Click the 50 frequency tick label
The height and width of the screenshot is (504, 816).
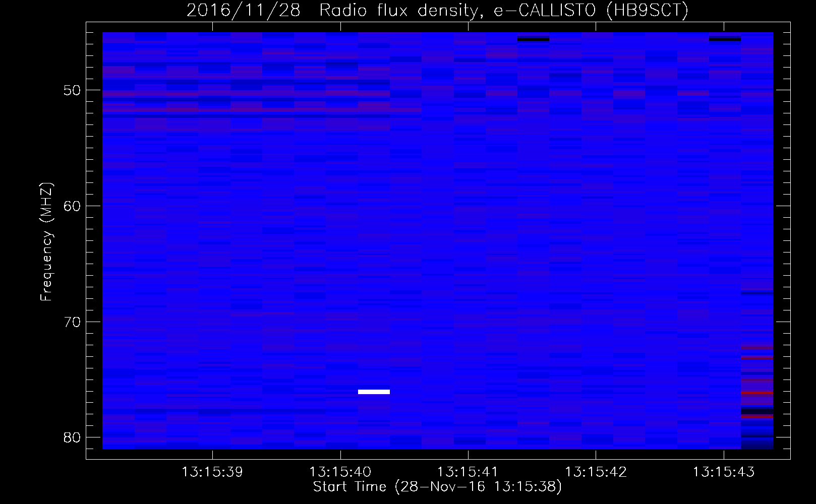[x=72, y=91]
